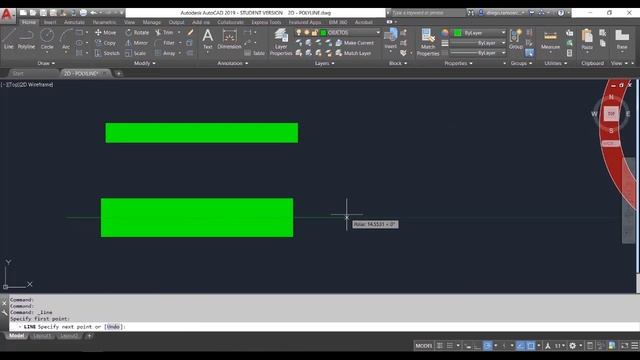
Task: Click the TOP face of ViewCube
Action: (611, 113)
